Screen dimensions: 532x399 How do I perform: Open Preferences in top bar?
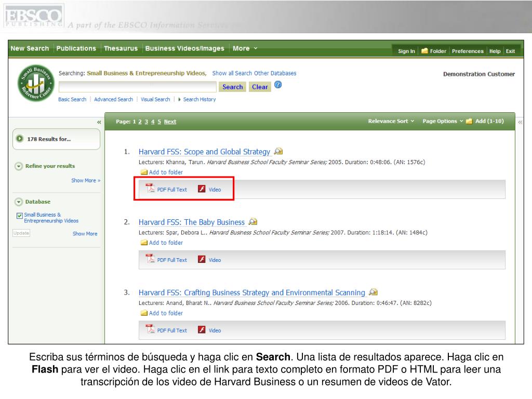point(468,51)
